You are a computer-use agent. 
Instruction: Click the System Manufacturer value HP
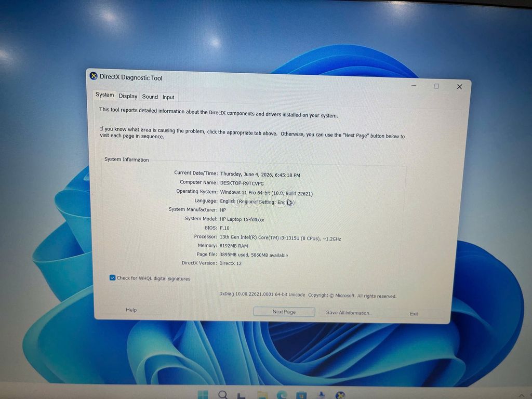tap(223, 210)
